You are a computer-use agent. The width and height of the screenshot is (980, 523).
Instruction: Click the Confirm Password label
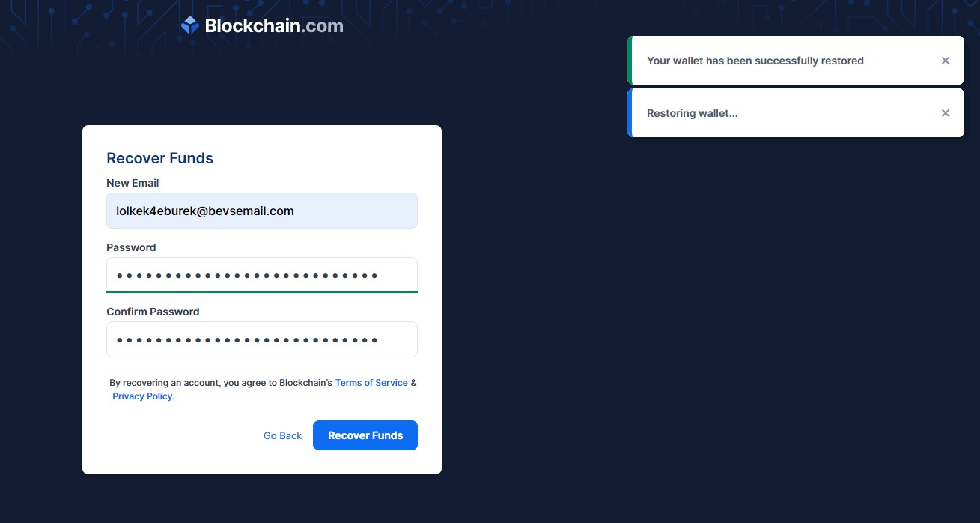coord(153,312)
